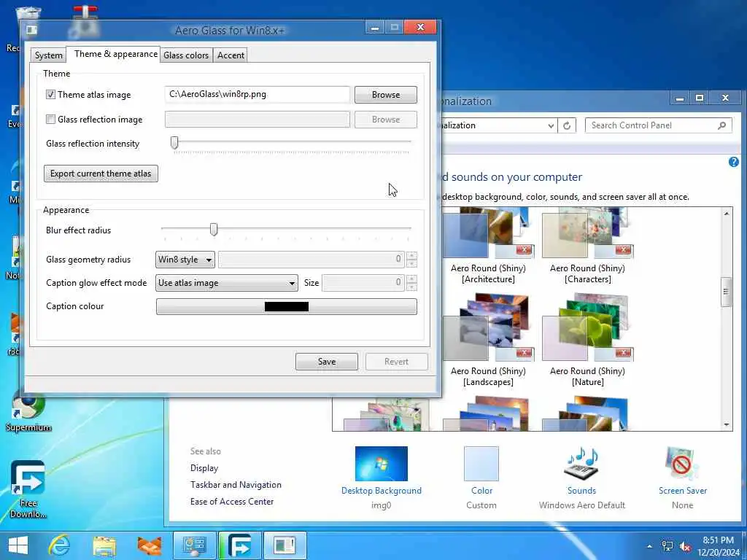This screenshot has height=560, width=747.
Task: Open Supermium desktop shortcut
Action: point(28,411)
